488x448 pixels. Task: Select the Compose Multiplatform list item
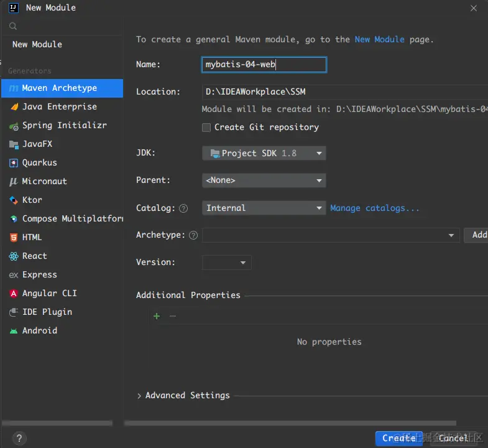click(62, 218)
